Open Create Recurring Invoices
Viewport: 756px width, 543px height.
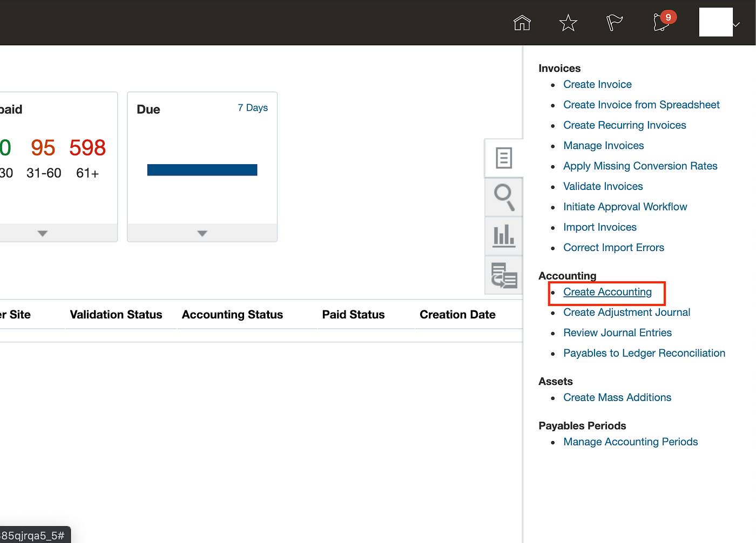pyautogui.click(x=625, y=125)
